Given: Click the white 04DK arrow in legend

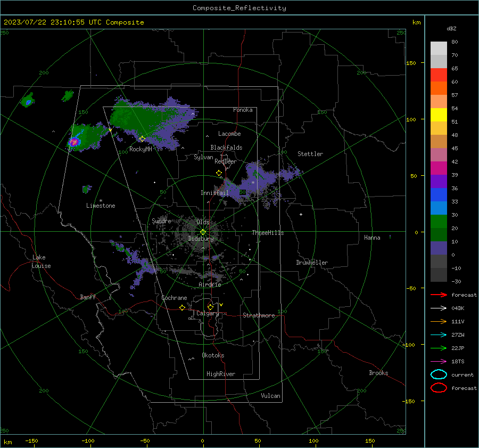Looking at the screenshot, I should tap(439, 308).
